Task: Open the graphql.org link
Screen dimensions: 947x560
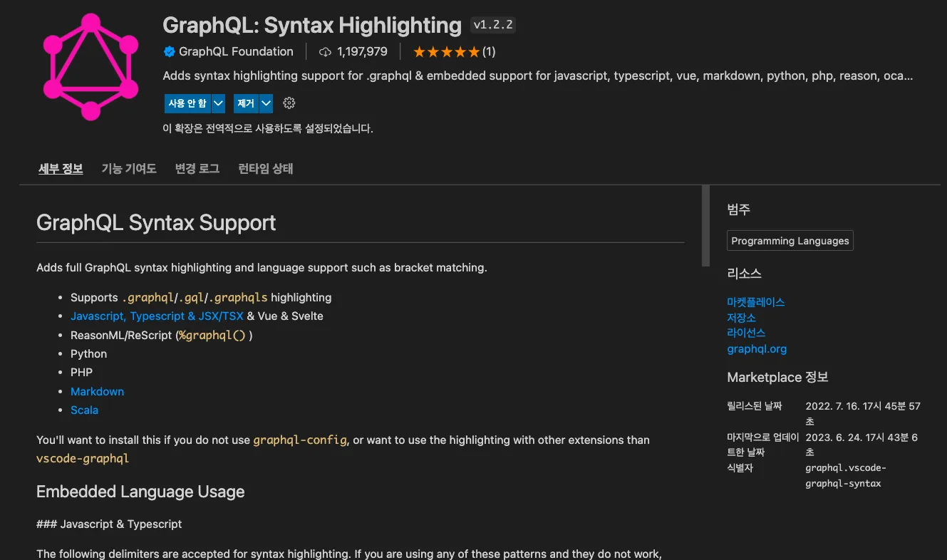Action: point(757,349)
